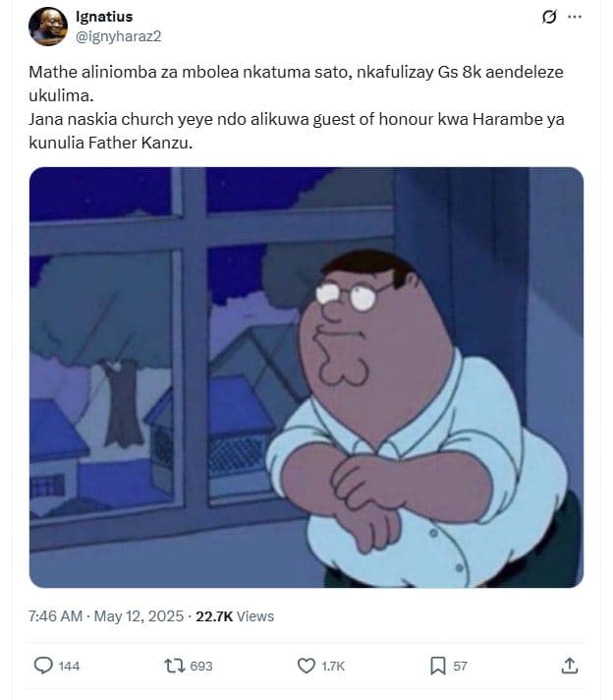Like the post with heart icon
This screenshot has height=700, width=613.
306,666
